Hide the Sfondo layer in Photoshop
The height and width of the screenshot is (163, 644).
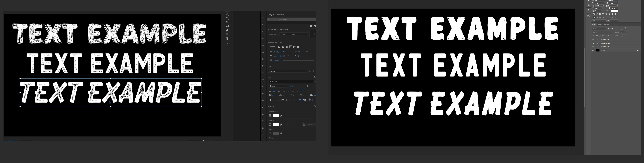[593, 50]
